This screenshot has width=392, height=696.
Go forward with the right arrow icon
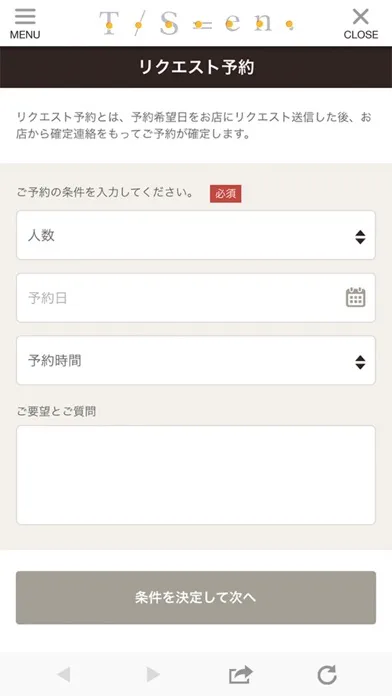153,675
